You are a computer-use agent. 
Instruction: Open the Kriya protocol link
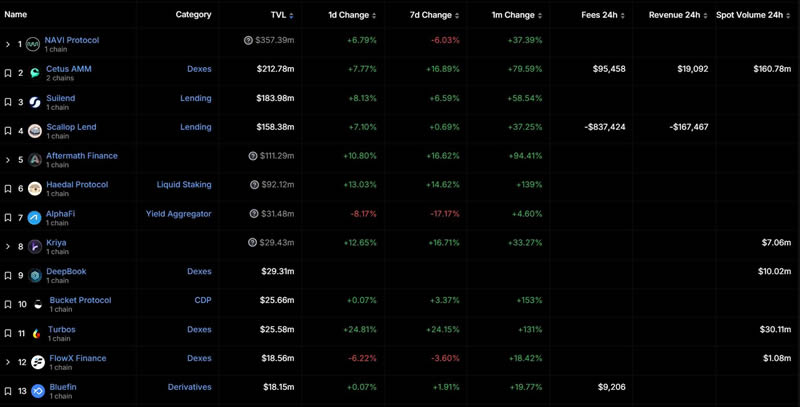[56, 242]
